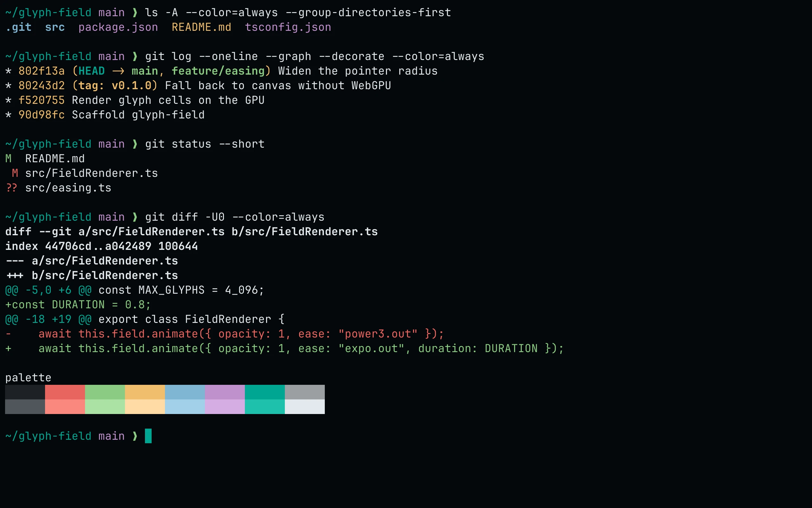Screen dimensions: 812x508
Task: Click the green swatch in top palette row
Action: click(x=105, y=392)
